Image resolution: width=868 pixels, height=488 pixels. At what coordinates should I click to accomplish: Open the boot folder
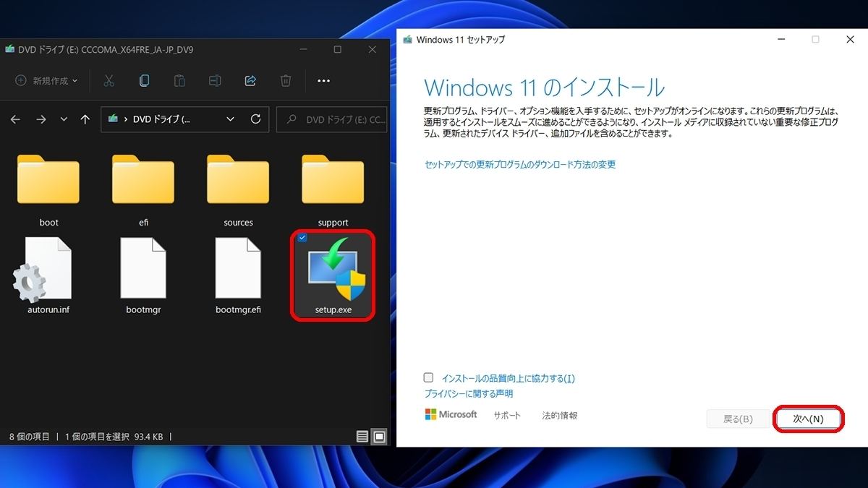(48, 188)
